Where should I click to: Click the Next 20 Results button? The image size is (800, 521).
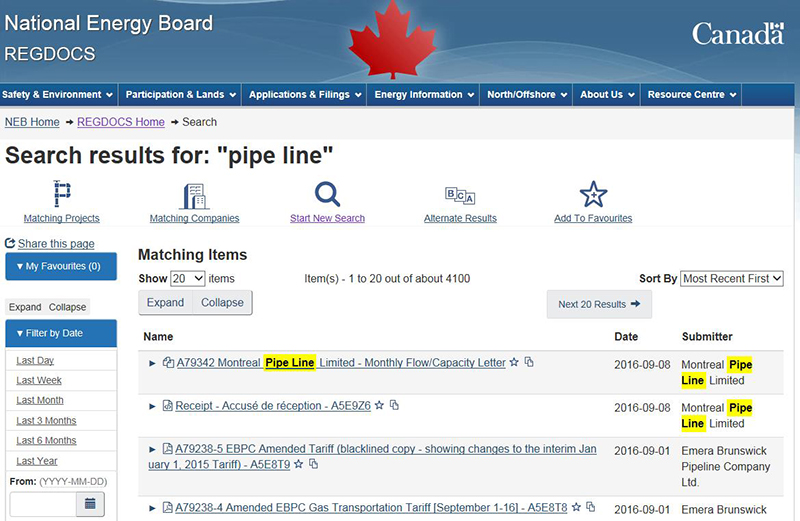click(x=599, y=304)
